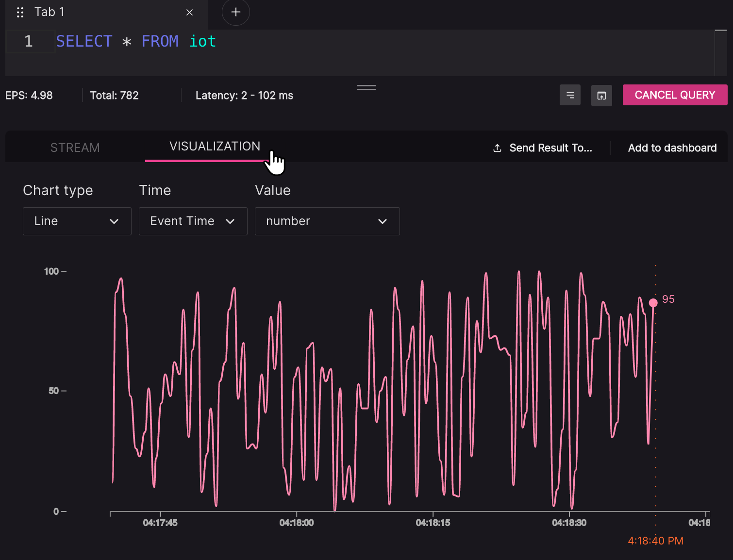Viewport: 733px width, 560px height.
Task: Select the Tab 1 query tab label
Action: (x=50, y=12)
